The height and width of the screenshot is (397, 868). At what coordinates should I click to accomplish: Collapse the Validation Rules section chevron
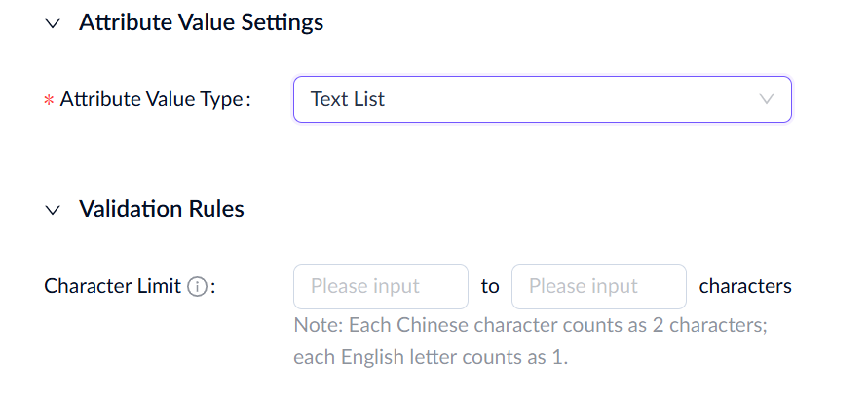(53, 209)
